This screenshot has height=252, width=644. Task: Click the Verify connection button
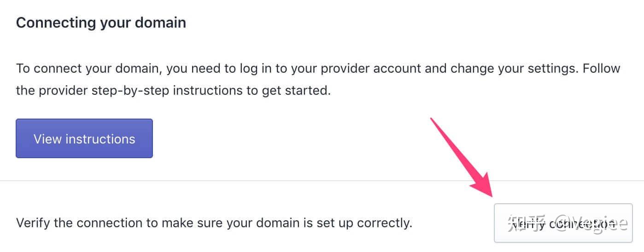[x=563, y=223]
